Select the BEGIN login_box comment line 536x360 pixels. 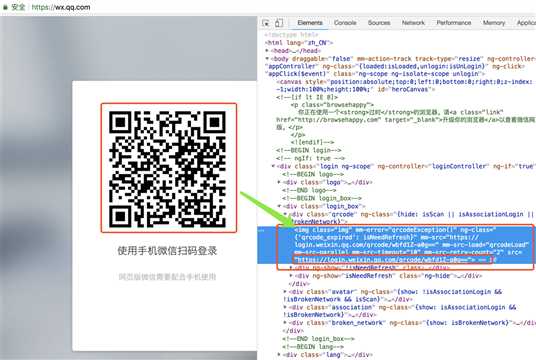coord(322,198)
